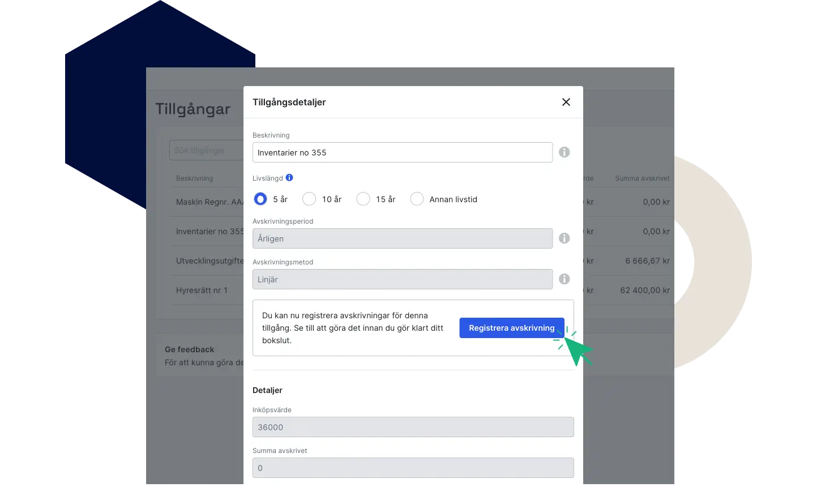Select the 15 år radio button
This screenshot has width=821, height=504.
tap(363, 199)
